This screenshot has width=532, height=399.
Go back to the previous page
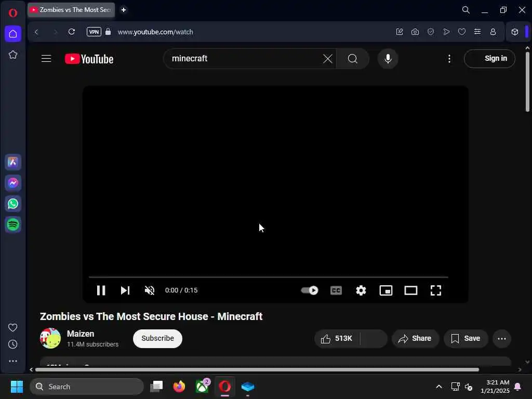tap(36, 32)
